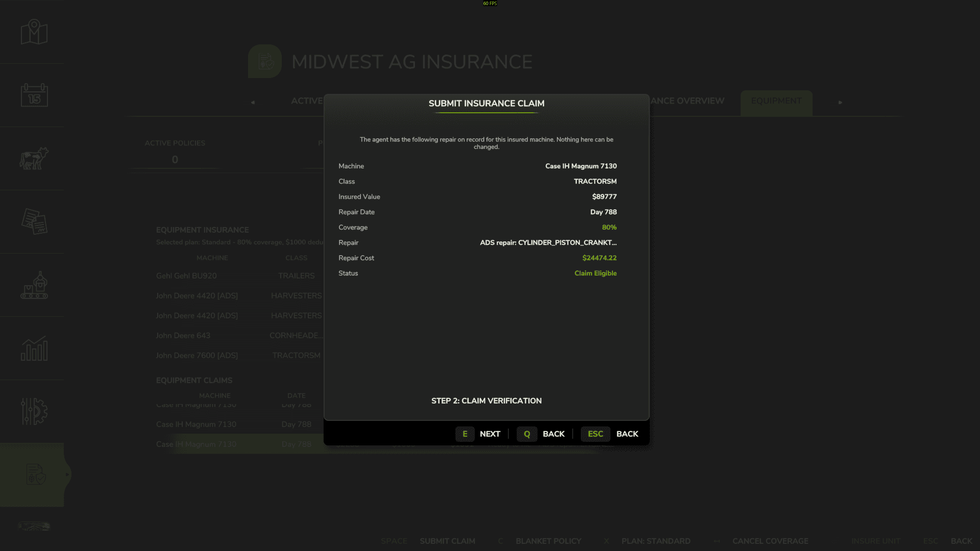Select the insurance document shield icon

coord(36,474)
